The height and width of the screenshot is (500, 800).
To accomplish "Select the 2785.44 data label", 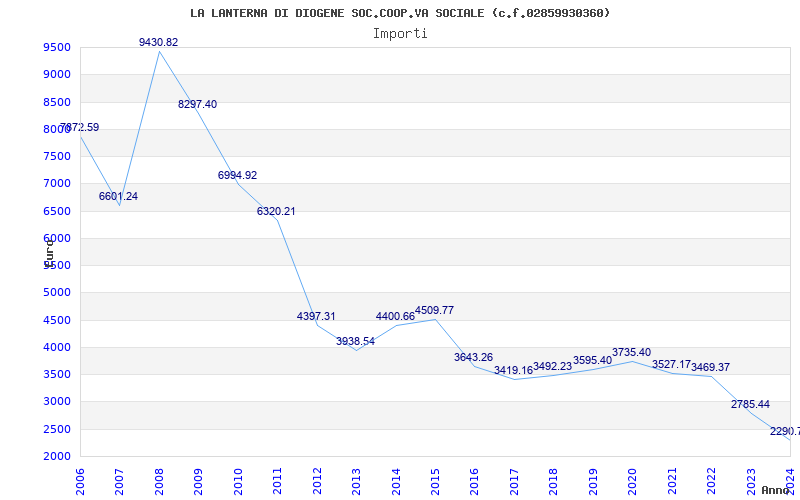I will click(751, 404).
